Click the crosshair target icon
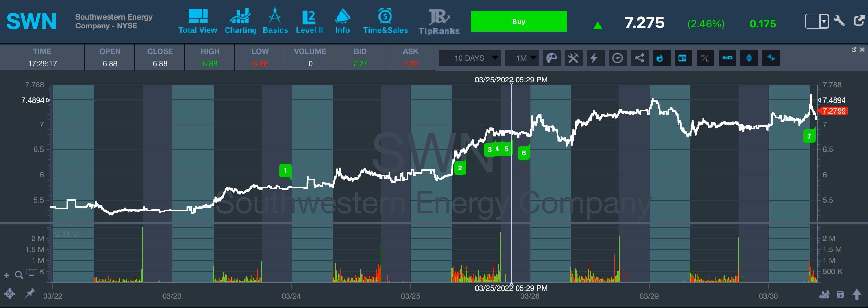The image size is (868, 308). (10, 294)
